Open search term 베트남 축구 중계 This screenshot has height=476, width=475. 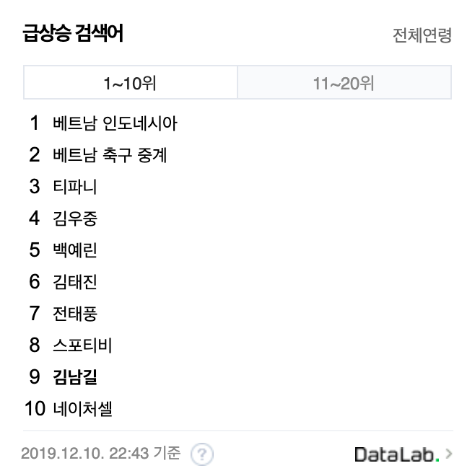coord(110,155)
